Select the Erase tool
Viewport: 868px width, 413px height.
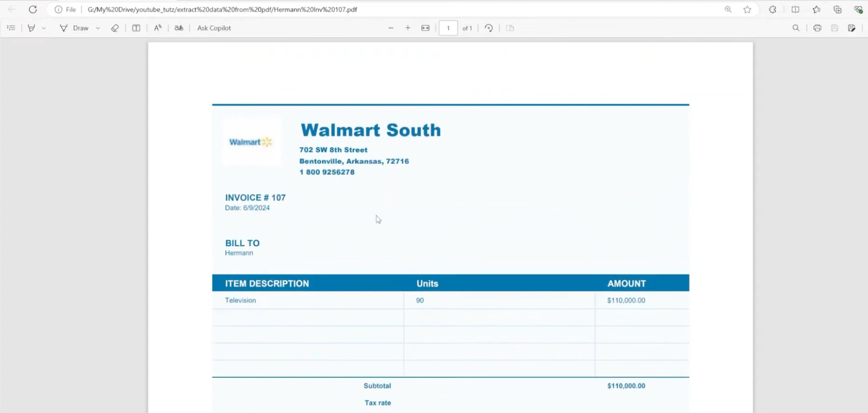point(114,28)
